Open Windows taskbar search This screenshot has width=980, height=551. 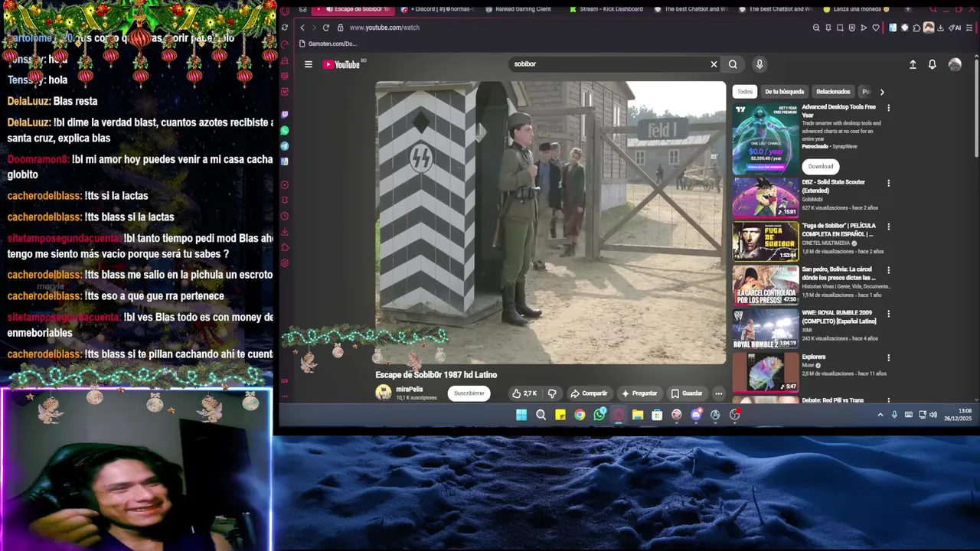coord(541,415)
